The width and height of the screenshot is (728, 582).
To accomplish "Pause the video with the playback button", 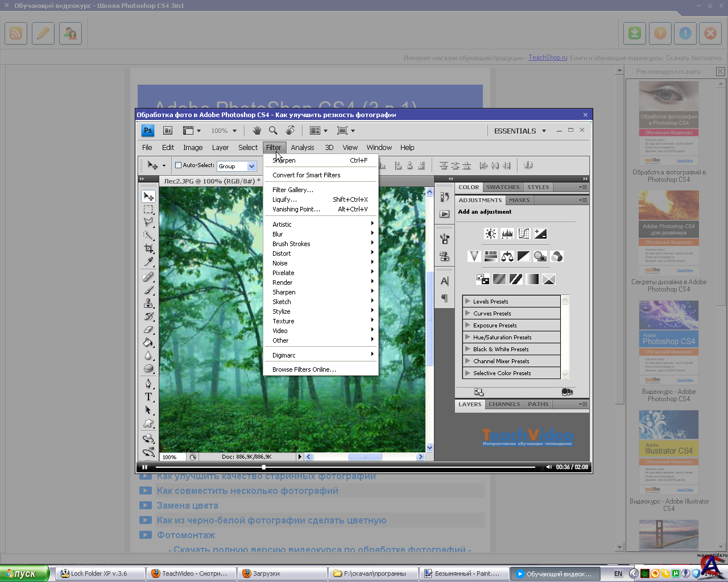I will tap(145, 467).
